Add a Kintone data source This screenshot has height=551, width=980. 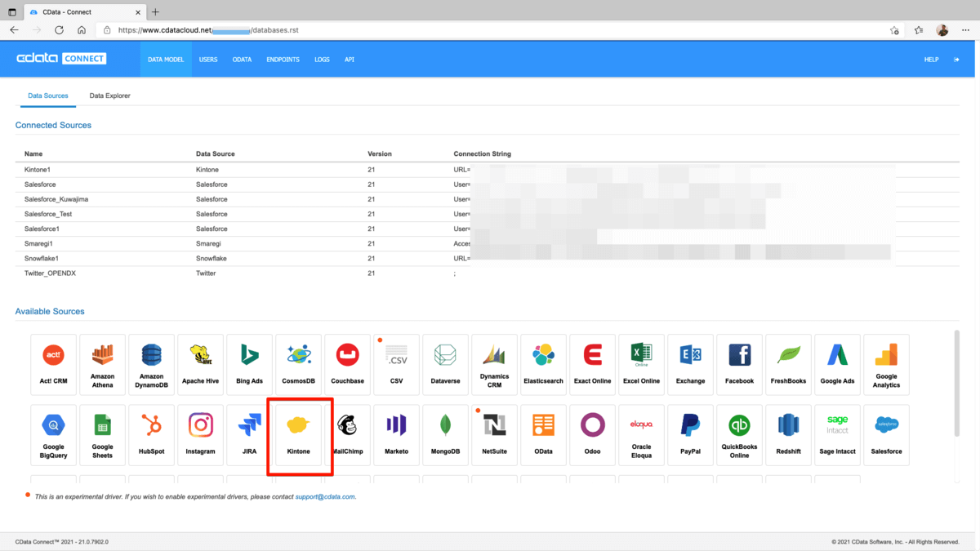pyautogui.click(x=299, y=435)
